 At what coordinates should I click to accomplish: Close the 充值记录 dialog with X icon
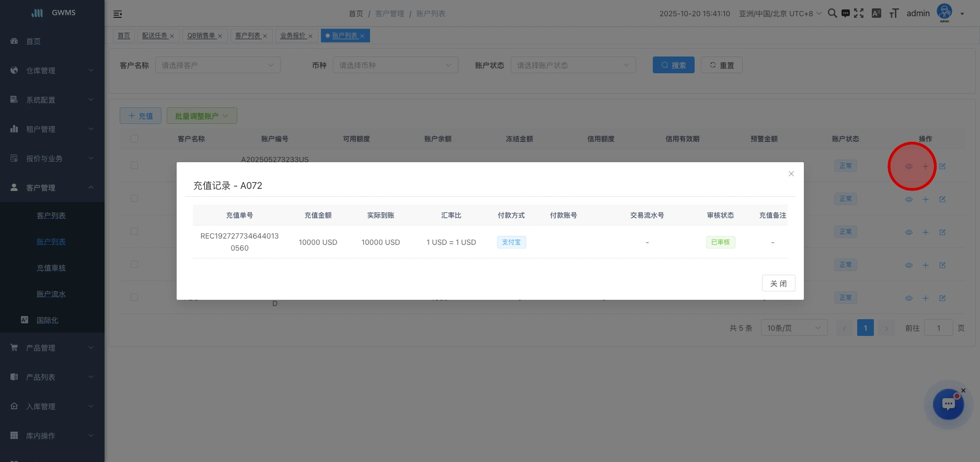(791, 174)
